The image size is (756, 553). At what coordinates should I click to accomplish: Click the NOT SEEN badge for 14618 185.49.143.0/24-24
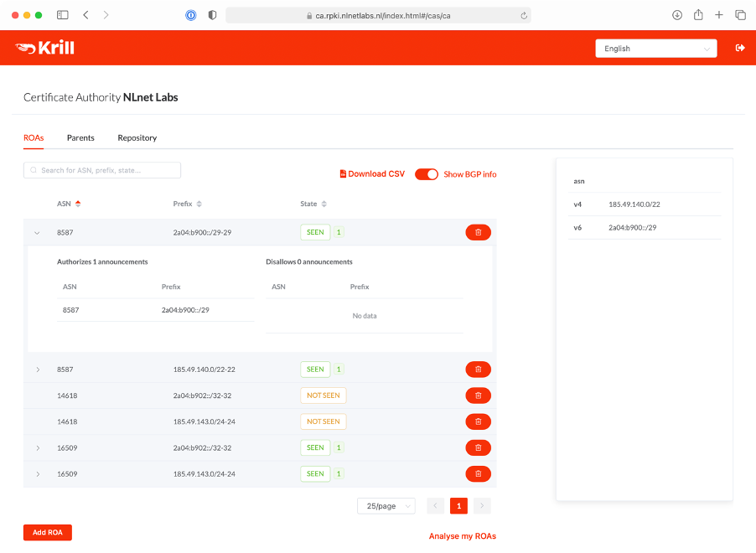point(323,421)
